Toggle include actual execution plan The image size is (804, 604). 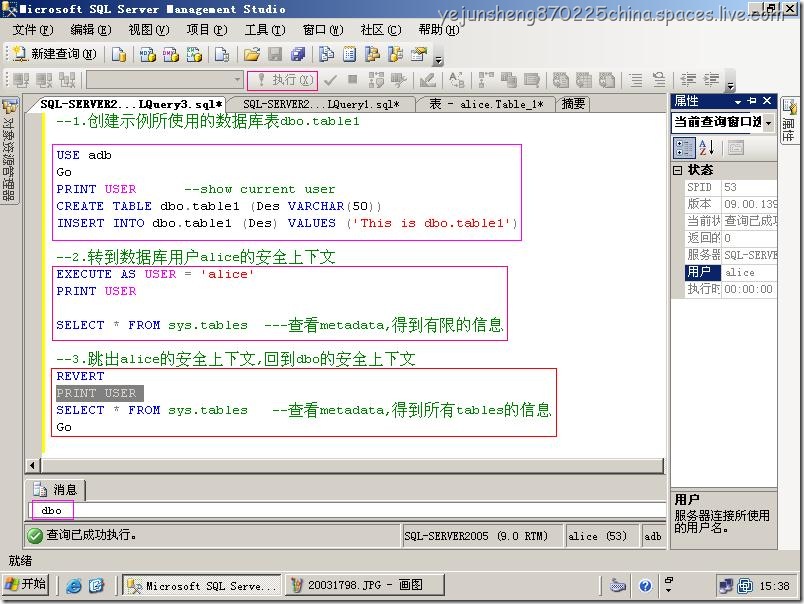click(486, 80)
